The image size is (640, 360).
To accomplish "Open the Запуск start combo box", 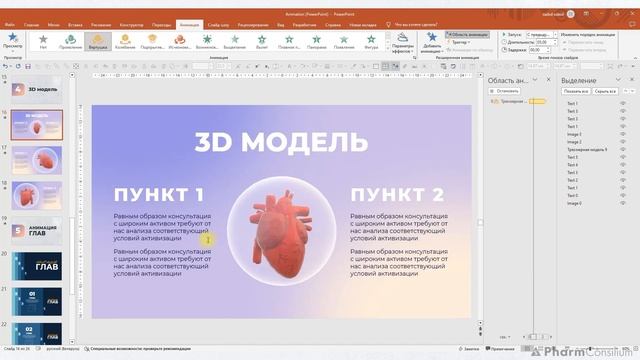I will [x=541, y=35].
